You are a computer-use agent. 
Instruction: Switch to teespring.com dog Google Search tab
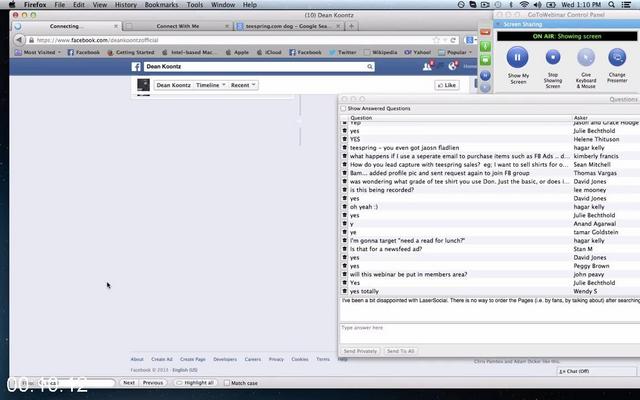pos(289,26)
